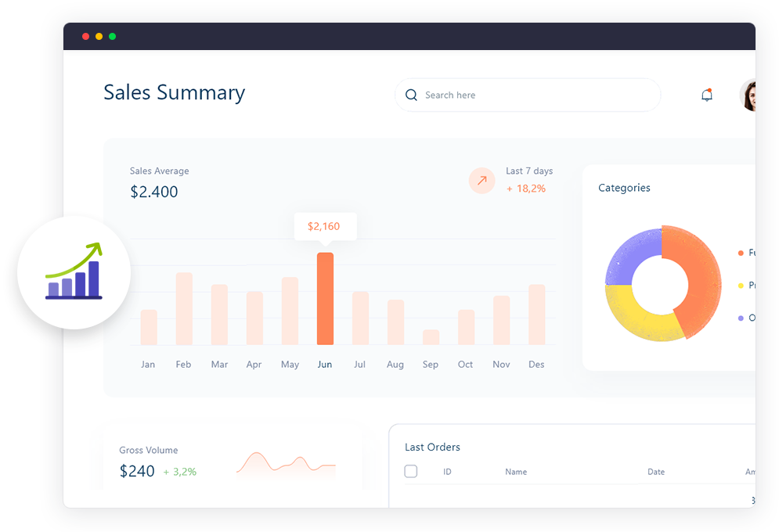This screenshot has width=779, height=532.
Task: Click the orange trend arrow icon
Action: 481,181
